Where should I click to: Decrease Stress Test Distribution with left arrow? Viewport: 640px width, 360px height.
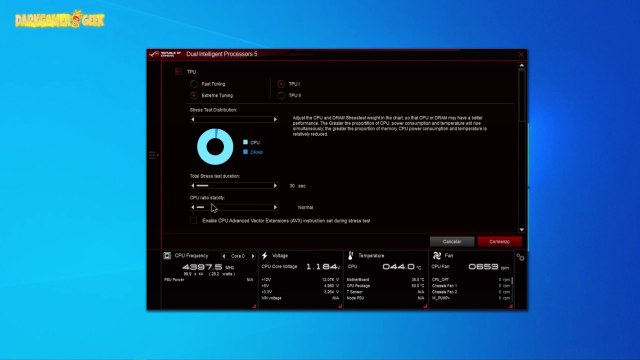[193, 119]
